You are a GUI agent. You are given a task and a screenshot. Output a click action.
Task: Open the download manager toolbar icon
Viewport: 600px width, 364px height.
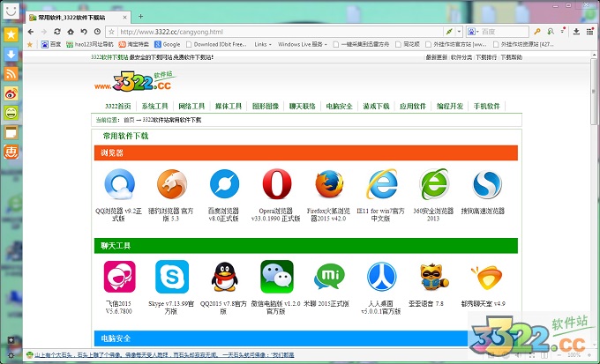click(x=576, y=32)
